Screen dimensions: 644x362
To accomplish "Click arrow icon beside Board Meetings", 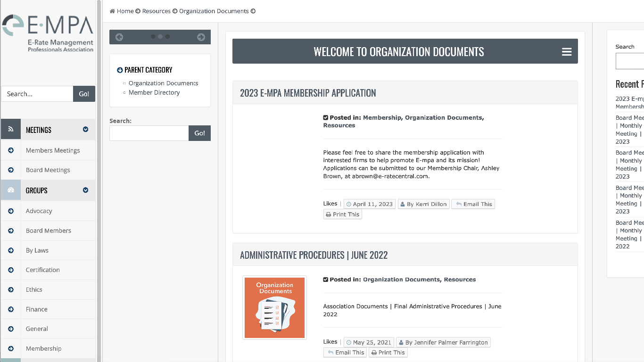I will coord(11,170).
